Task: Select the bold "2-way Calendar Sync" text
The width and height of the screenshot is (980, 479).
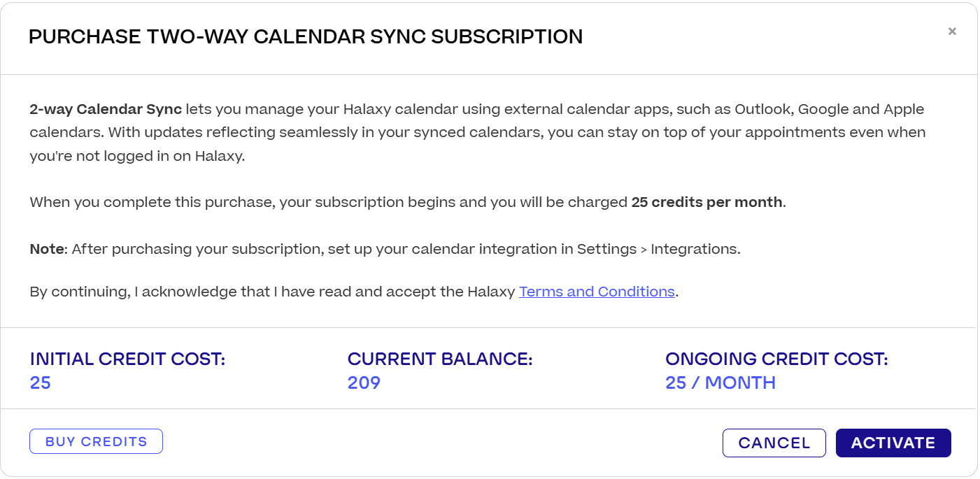Action: 106,109
